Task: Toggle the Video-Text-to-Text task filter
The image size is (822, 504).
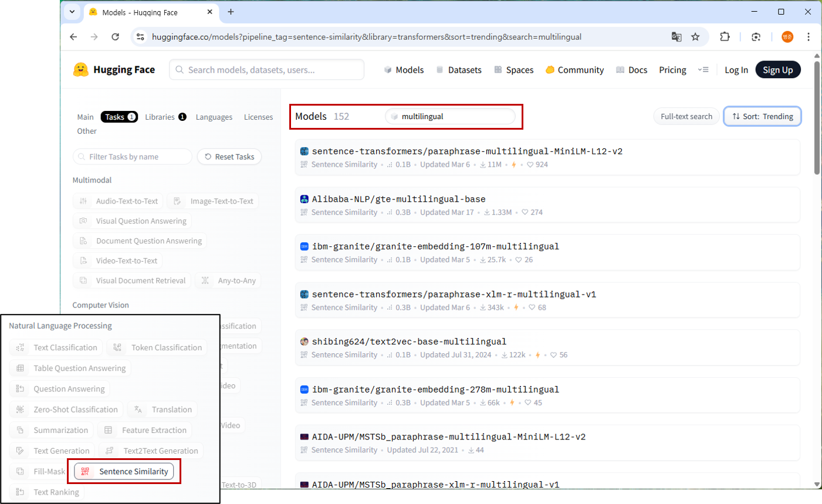Action: (118, 261)
